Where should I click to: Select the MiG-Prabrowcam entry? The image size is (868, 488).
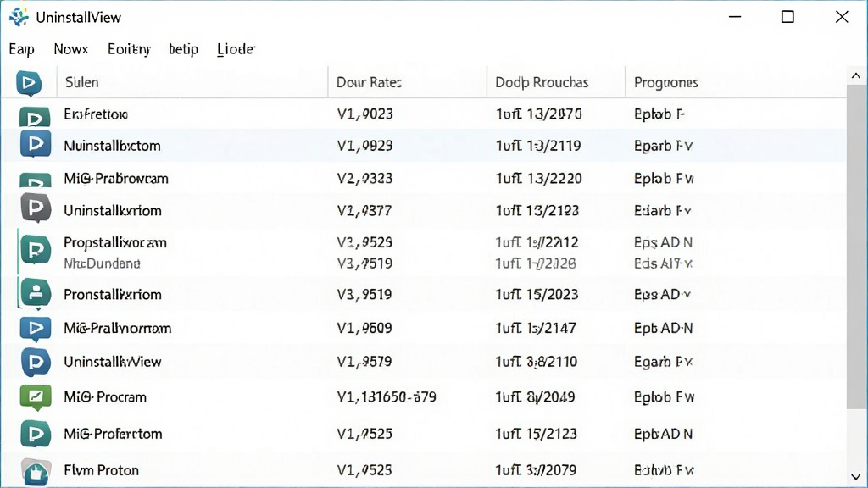tap(115, 178)
